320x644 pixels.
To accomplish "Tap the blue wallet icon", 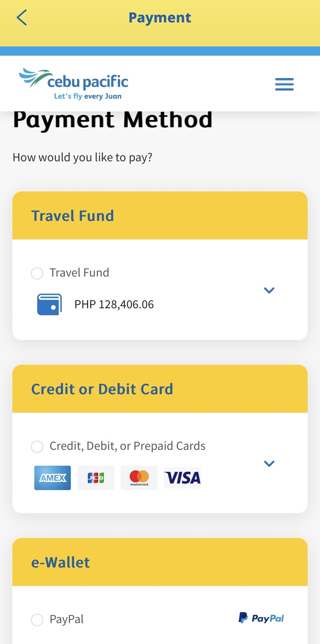I will [x=49, y=304].
